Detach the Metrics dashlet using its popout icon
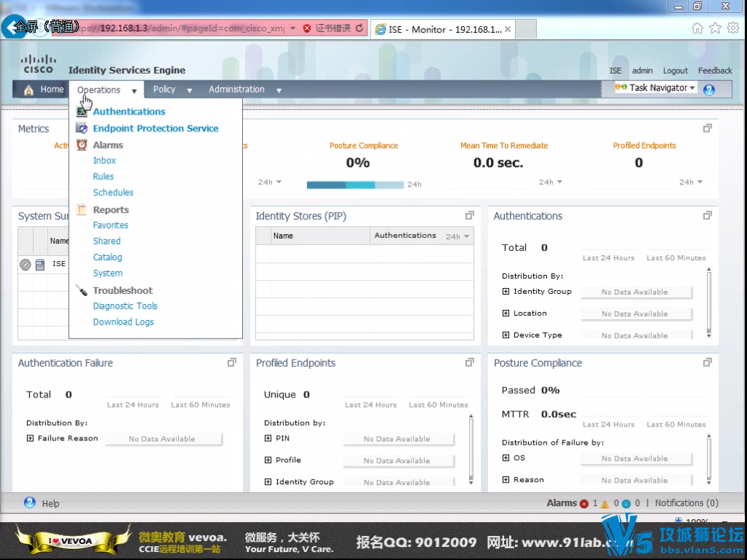The width and height of the screenshot is (747, 560). (707, 128)
